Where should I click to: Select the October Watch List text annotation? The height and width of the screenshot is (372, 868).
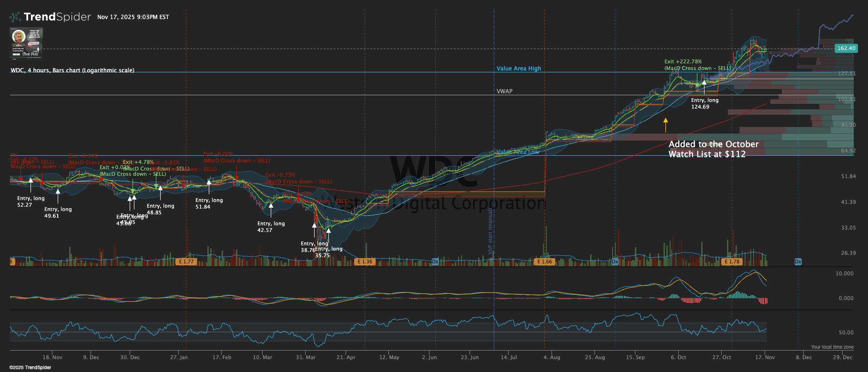(713, 149)
